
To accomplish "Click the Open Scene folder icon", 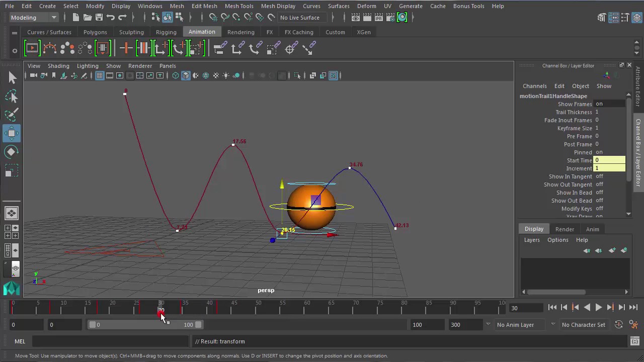I will (87, 18).
